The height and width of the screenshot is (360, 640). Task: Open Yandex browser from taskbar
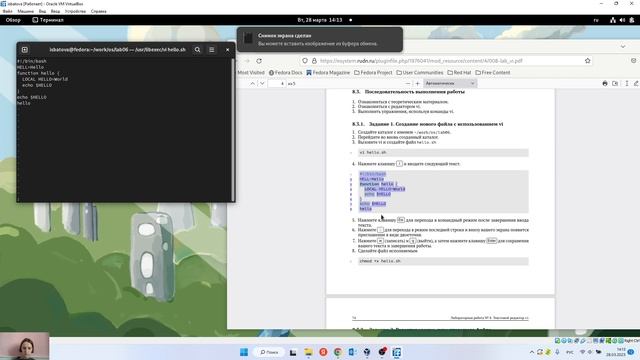pos(323,352)
